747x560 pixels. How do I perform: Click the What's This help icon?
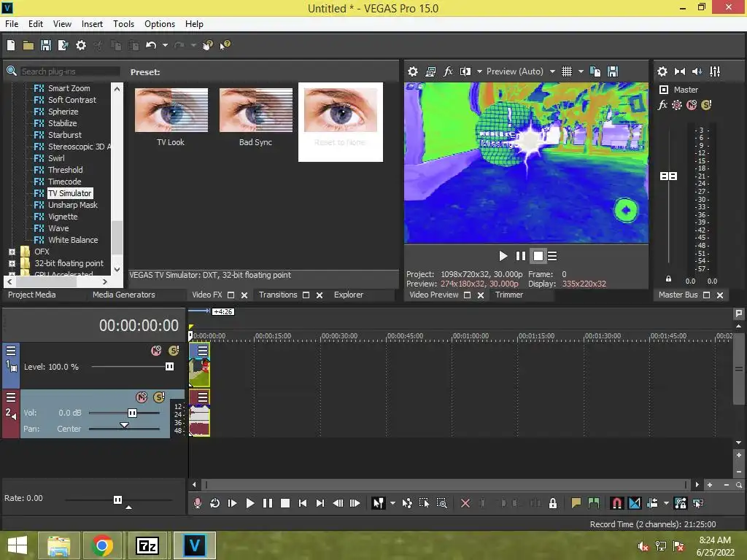click(225, 45)
